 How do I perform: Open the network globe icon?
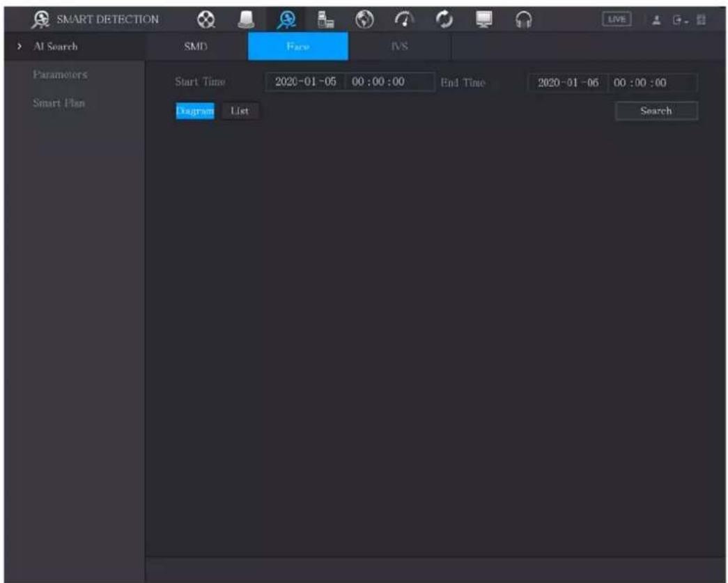coord(364,20)
